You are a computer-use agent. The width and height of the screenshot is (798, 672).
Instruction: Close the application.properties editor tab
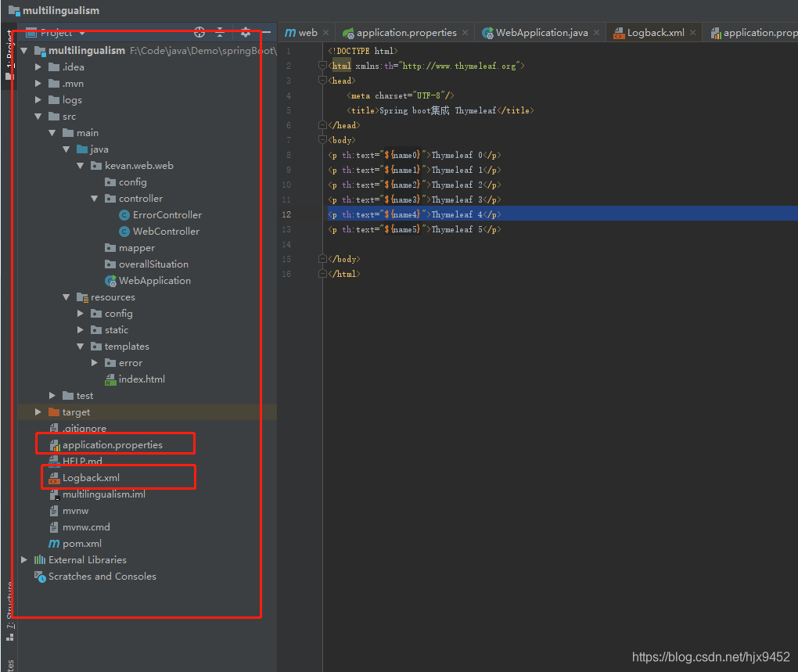coord(465,33)
